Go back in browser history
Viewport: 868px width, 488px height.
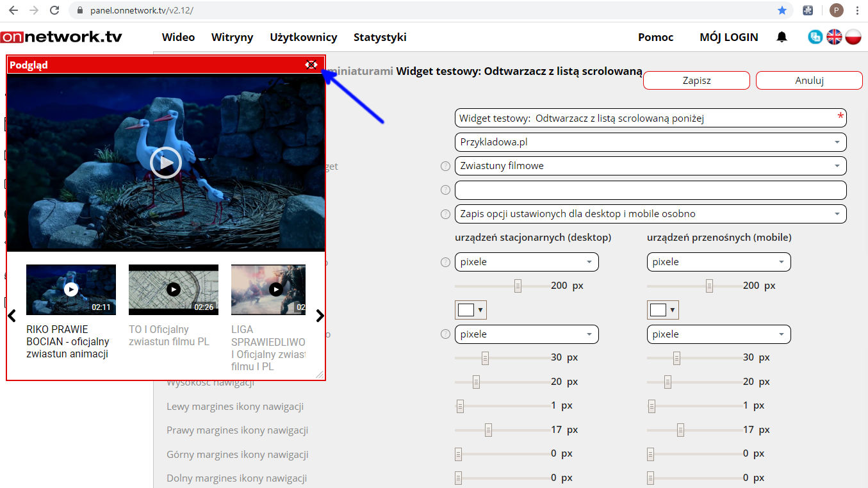[x=13, y=10]
